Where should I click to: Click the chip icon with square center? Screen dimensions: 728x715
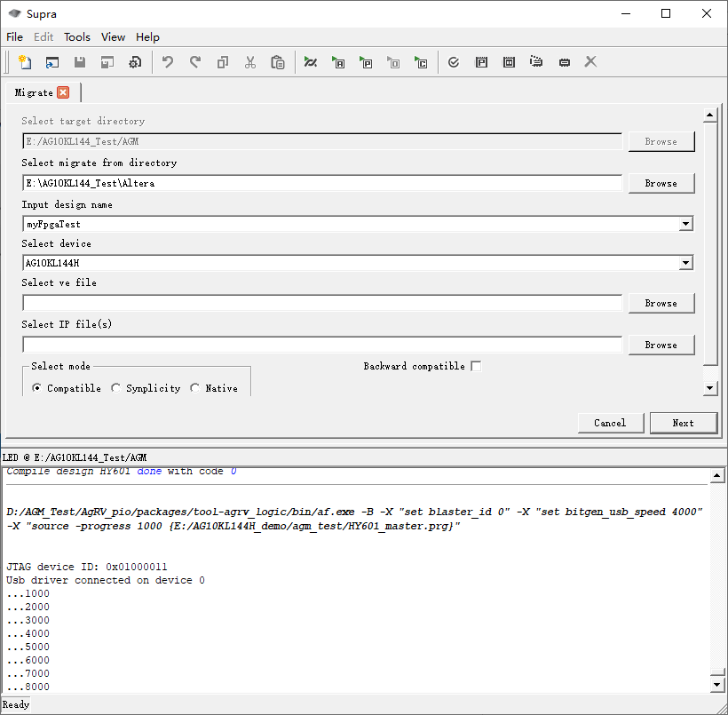click(x=509, y=62)
